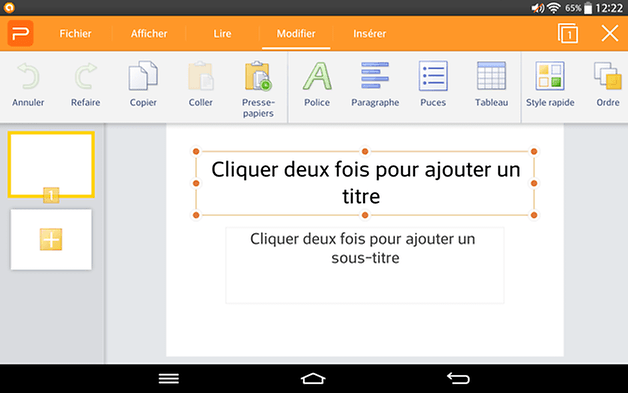This screenshot has width=628, height=393.
Task: Select the Modifier tab
Action: pos(296,34)
